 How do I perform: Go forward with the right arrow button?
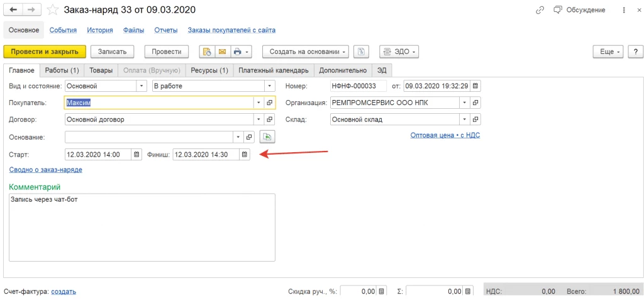pos(32,10)
